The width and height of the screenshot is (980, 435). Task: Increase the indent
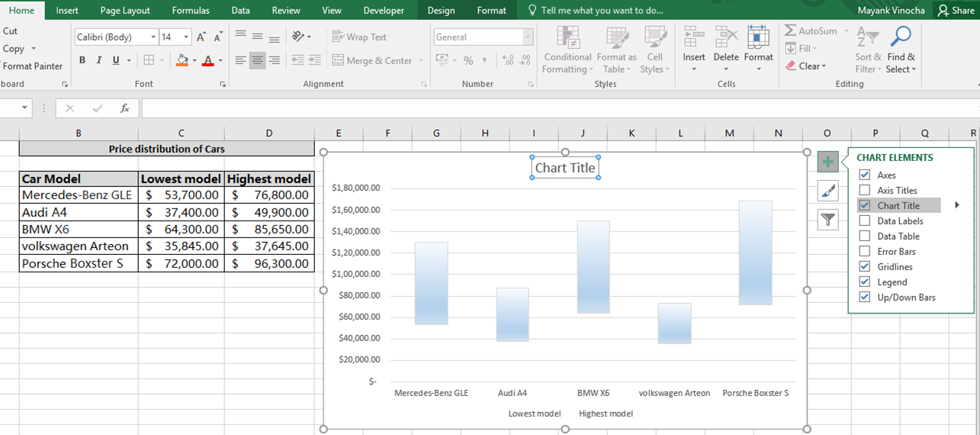pos(314,60)
